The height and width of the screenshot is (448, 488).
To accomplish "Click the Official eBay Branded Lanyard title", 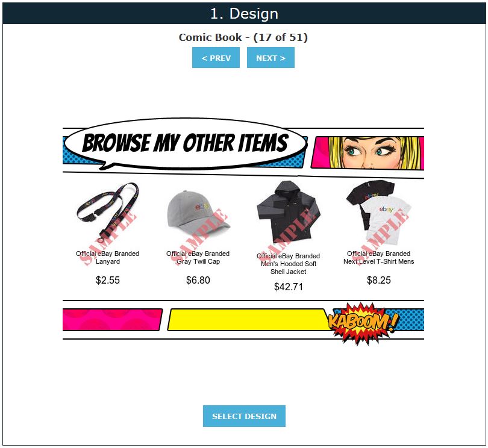I will click(x=107, y=258).
